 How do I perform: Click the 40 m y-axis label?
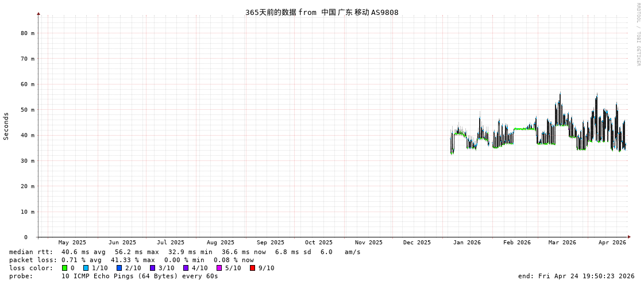(28, 135)
